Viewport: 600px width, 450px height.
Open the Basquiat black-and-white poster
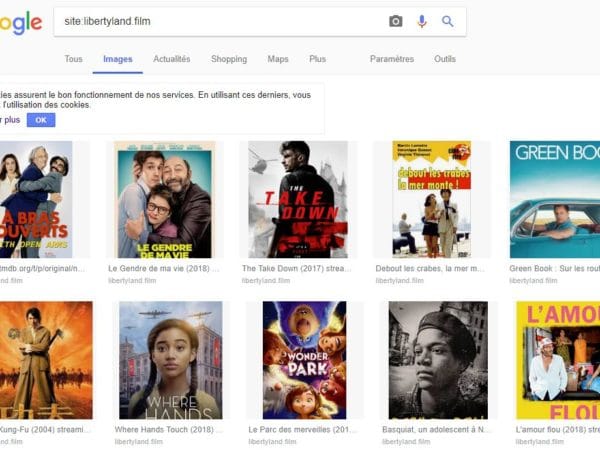point(438,360)
